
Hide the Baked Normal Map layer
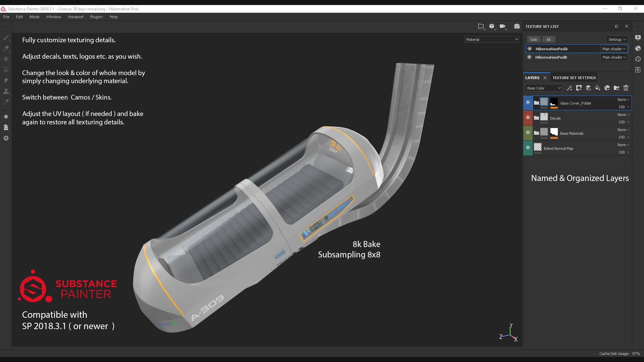coord(528,147)
